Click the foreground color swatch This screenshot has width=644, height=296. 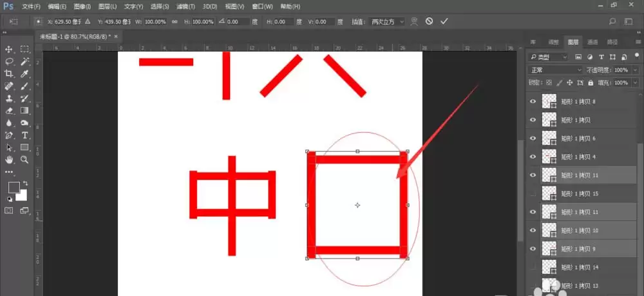pyautogui.click(x=14, y=188)
